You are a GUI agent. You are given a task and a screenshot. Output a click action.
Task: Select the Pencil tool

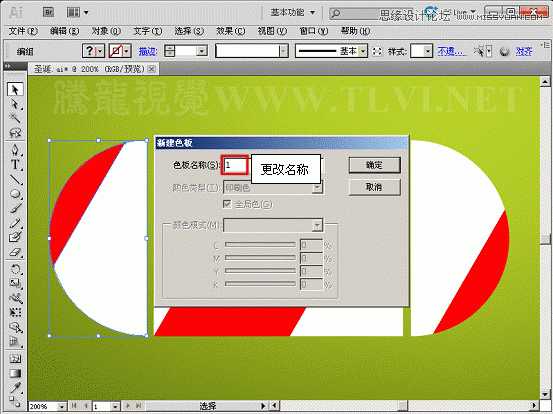pyautogui.click(x=15, y=223)
